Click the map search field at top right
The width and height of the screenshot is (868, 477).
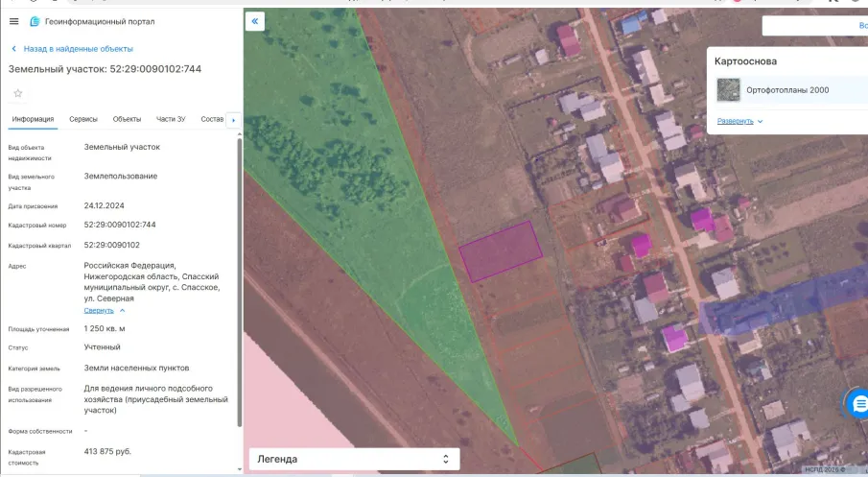point(815,26)
